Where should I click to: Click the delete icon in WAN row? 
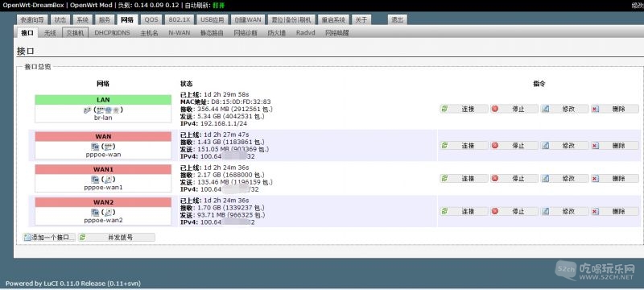click(596, 146)
